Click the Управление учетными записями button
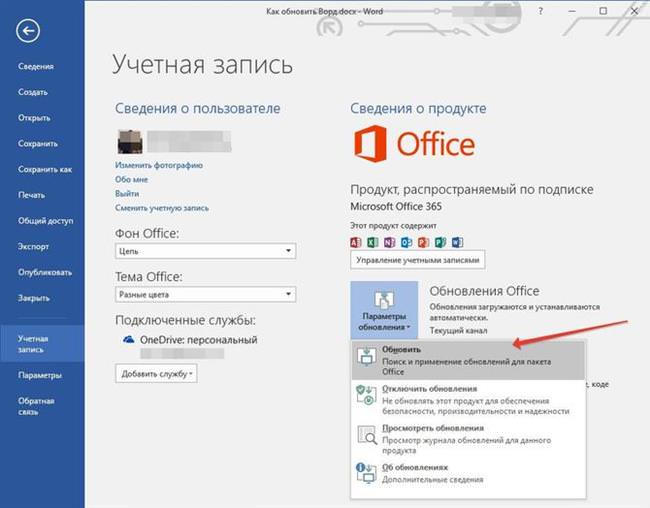Screen dimensions: 650x508 pyautogui.click(x=417, y=260)
